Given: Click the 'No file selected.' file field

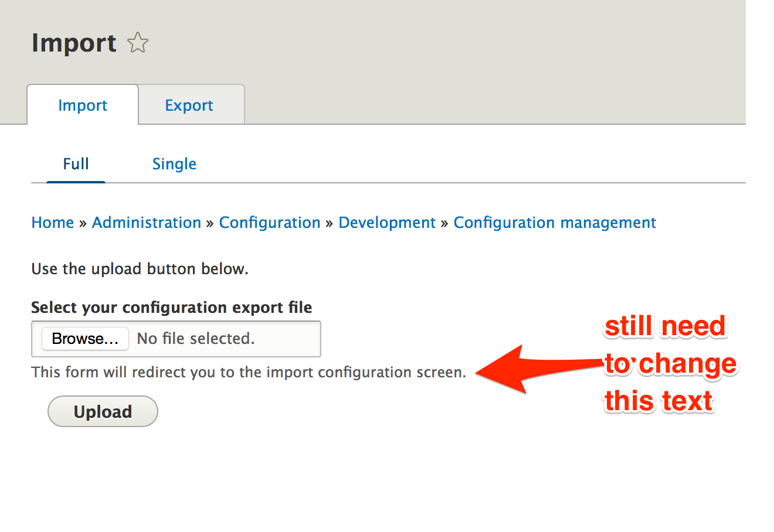Looking at the screenshot, I should click(x=196, y=339).
